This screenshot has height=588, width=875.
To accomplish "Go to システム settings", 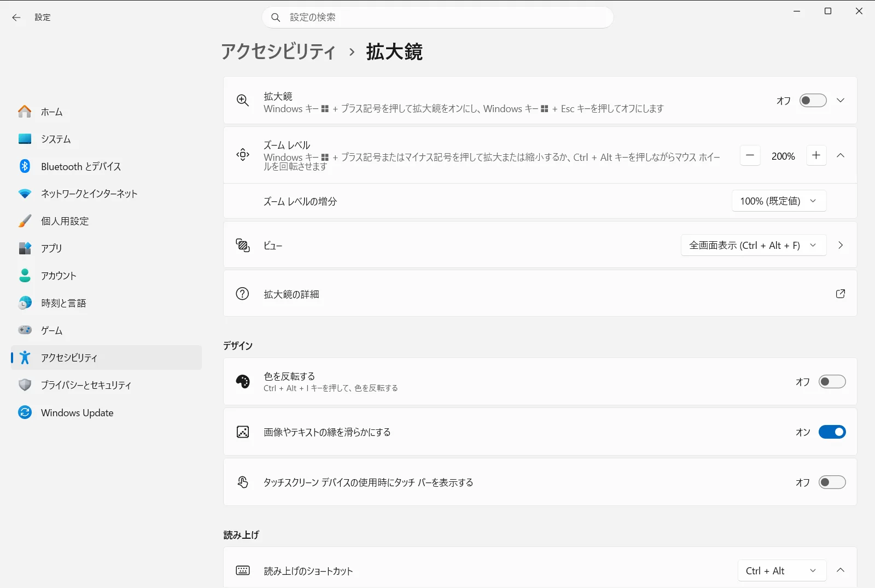I will (x=106, y=139).
